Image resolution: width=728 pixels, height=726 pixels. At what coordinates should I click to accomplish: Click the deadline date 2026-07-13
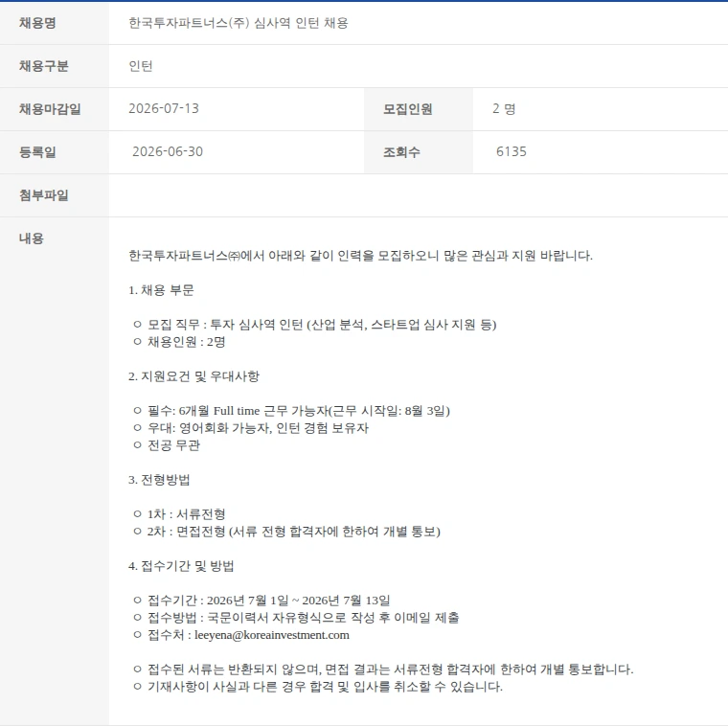(x=164, y=108)
